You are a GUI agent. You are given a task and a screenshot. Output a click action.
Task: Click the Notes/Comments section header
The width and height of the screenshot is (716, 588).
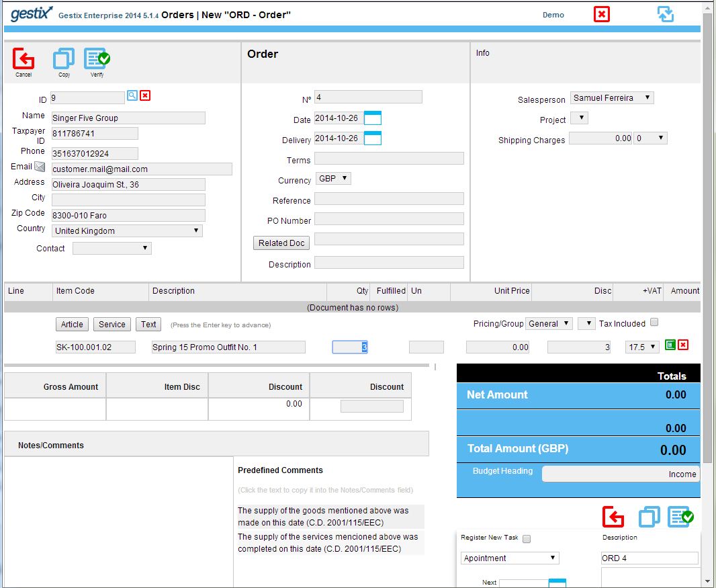(216, 445)
